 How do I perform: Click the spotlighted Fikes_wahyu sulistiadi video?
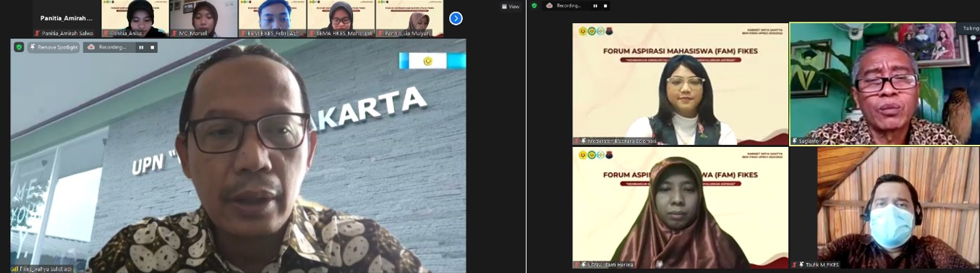coord(238,156)
